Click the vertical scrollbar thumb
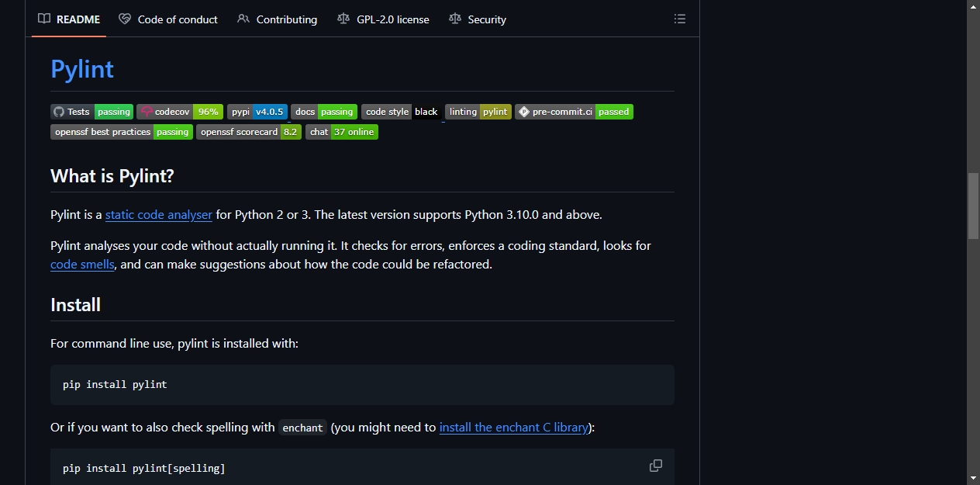The image size is (980, 485). (x=973, y=206)
